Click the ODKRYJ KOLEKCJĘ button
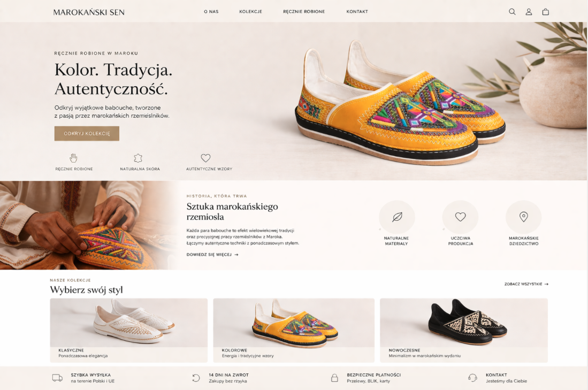 click(87, 134)
